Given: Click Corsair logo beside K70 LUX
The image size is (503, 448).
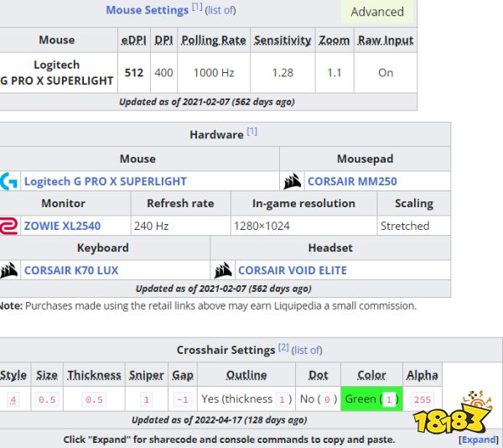Looking at the screenshot, I should [x=9, y=270].
